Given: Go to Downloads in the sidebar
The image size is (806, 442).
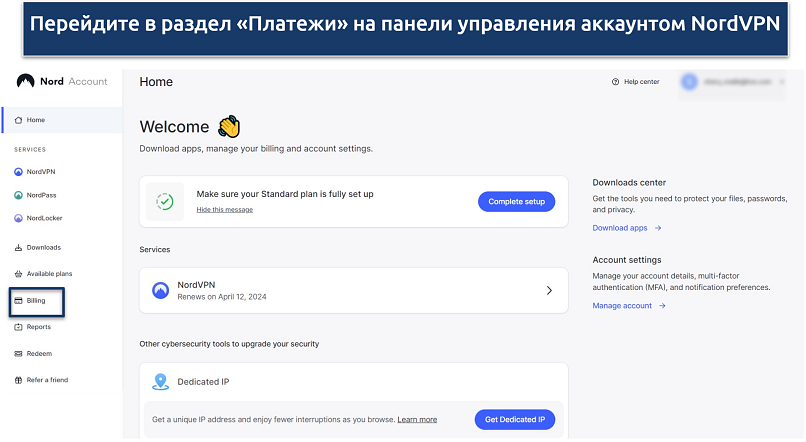Looking at the screenshot, I should pos(43,247).
